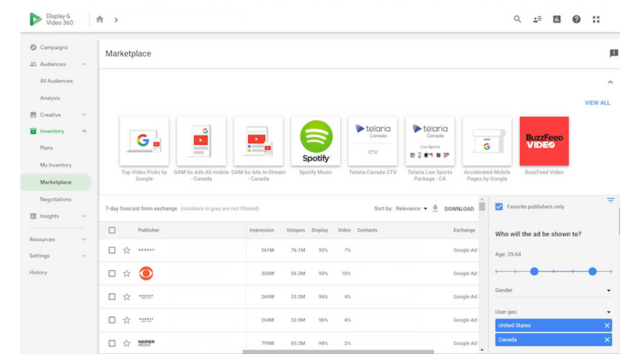Screen dimensions: 640x360
Task: Open the reports chart icon in header
Action: coord(557,19)
